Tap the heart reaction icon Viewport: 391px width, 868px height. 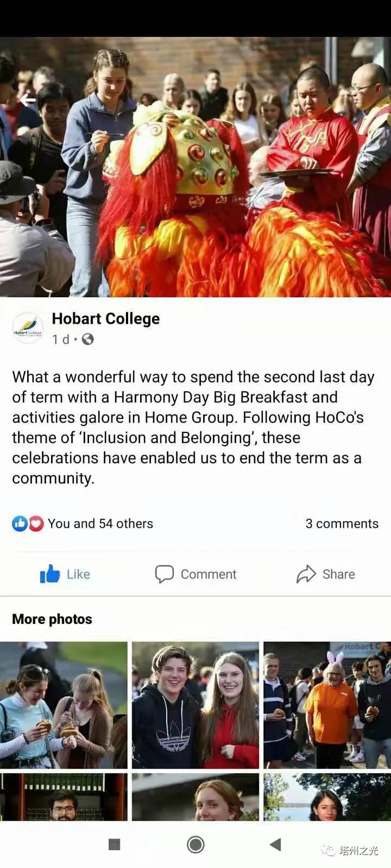pyautogui.click(x=36, y=524)
